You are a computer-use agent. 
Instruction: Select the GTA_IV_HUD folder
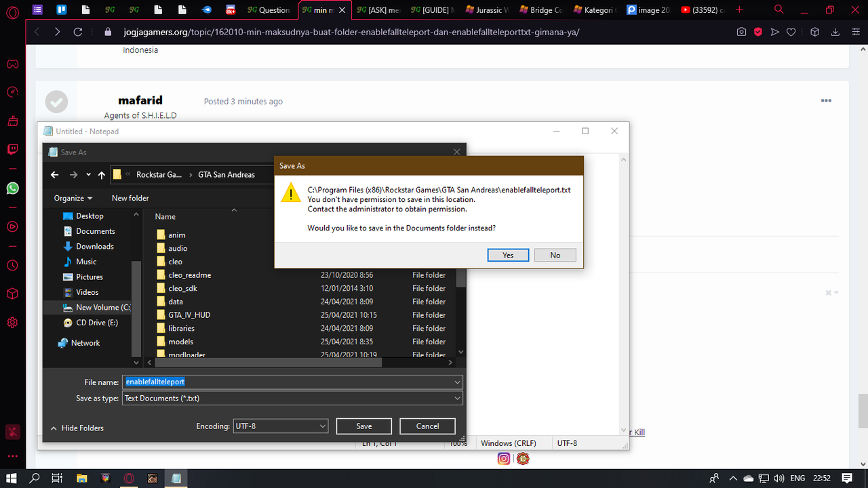189,315
